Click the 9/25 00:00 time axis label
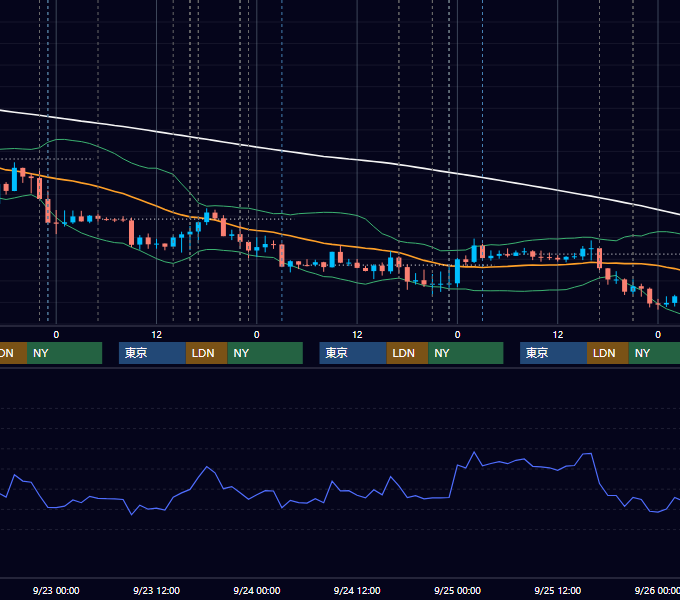680x600 pixels. (x=458, y=590)
